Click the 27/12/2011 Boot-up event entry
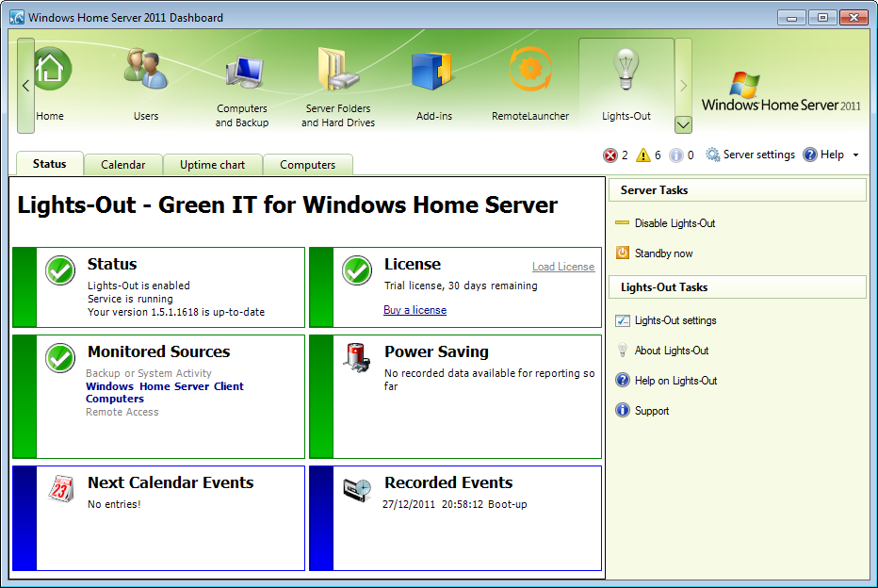Viewport: 878px width, 588px height. tap(455, 504)
